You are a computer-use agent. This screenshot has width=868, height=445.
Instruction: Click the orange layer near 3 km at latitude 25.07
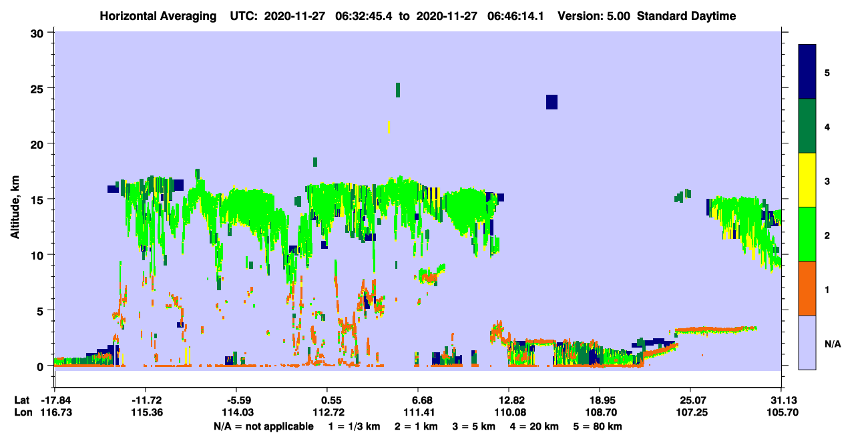(x=716, y=330)
